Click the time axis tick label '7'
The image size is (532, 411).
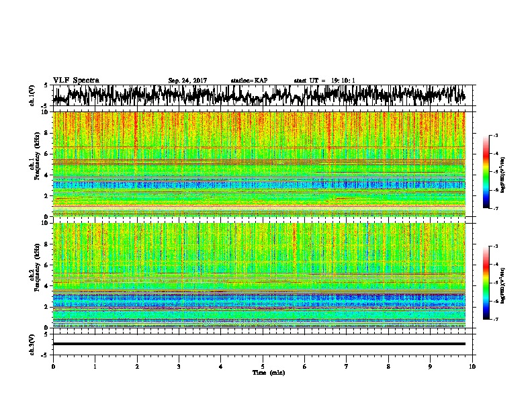coord(347,367)
